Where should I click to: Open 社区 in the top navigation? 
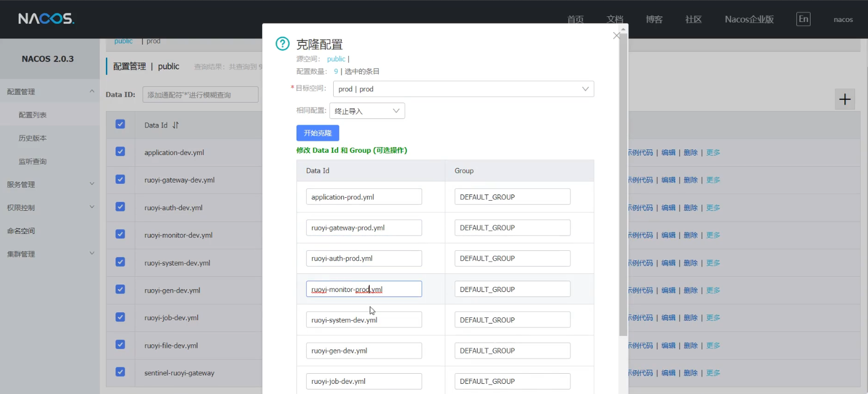point(693,19)
